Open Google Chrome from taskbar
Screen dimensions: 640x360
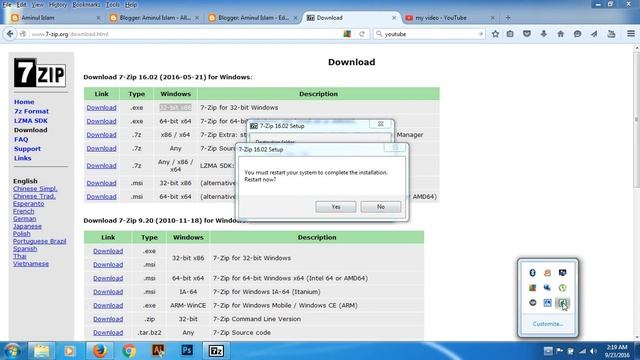pyautogui.click(x=129, y=351)
